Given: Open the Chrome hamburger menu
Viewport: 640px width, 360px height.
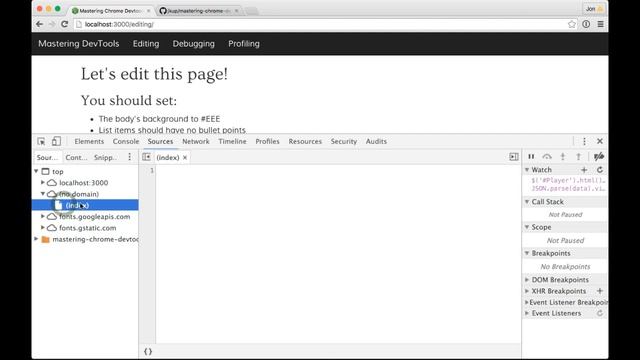Looking at the screenshot, I should point(600,24).
